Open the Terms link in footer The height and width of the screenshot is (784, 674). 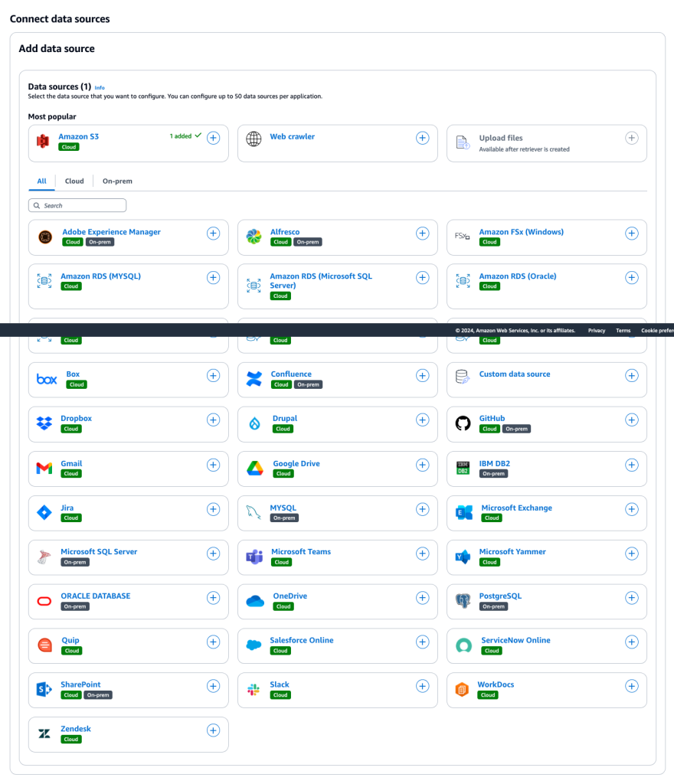[x=623, y=331]
